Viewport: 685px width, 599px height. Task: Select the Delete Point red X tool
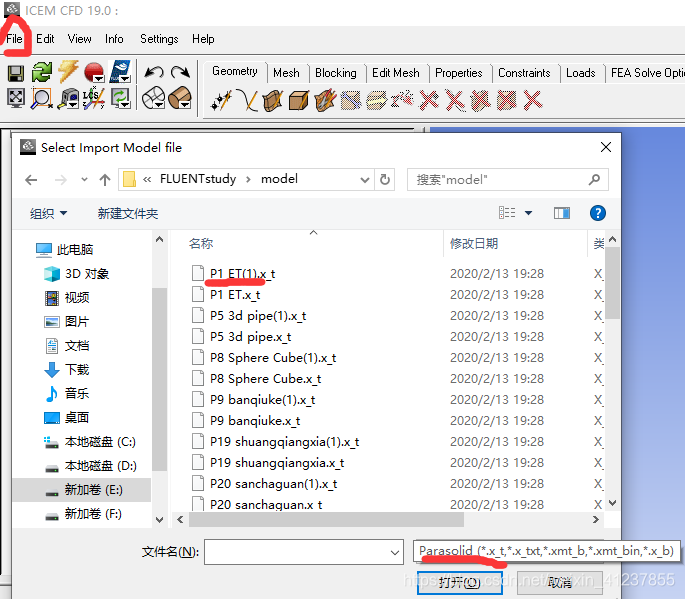coord(429,100)
